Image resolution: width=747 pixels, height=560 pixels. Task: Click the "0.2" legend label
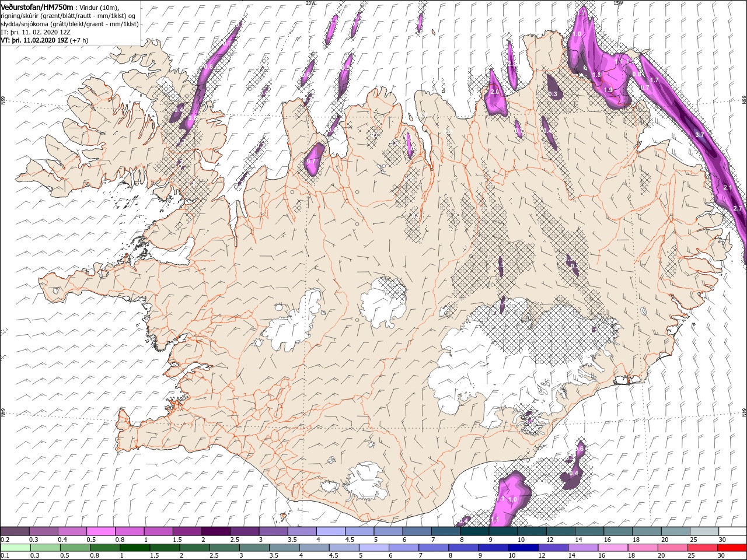[5, 540]
